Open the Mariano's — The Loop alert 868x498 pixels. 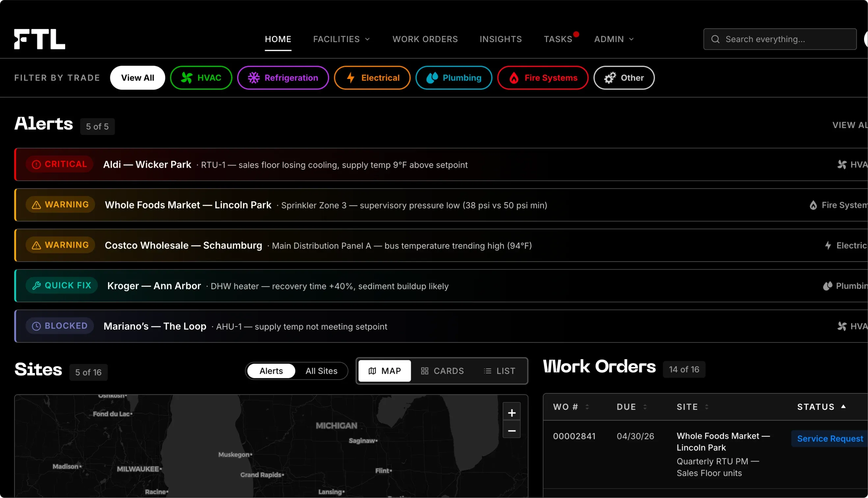click(441, 326)
